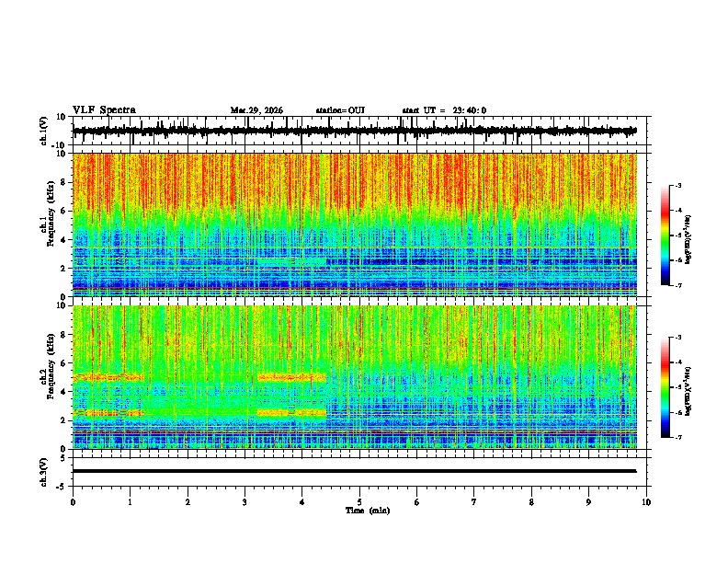Image resolution: width=728 pixels, height=563 pixels.
Task: Click the time axis tick label "3"
Action: point(245,502)
